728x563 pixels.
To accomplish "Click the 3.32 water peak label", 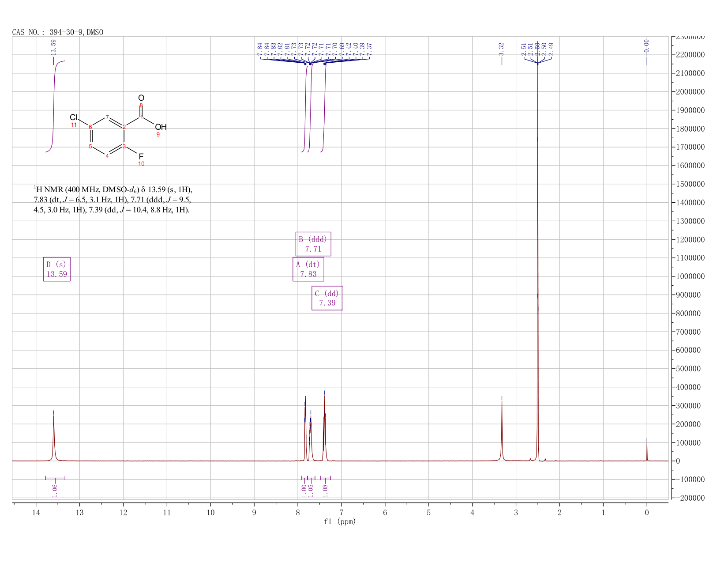I will click(x=501, y=49).
